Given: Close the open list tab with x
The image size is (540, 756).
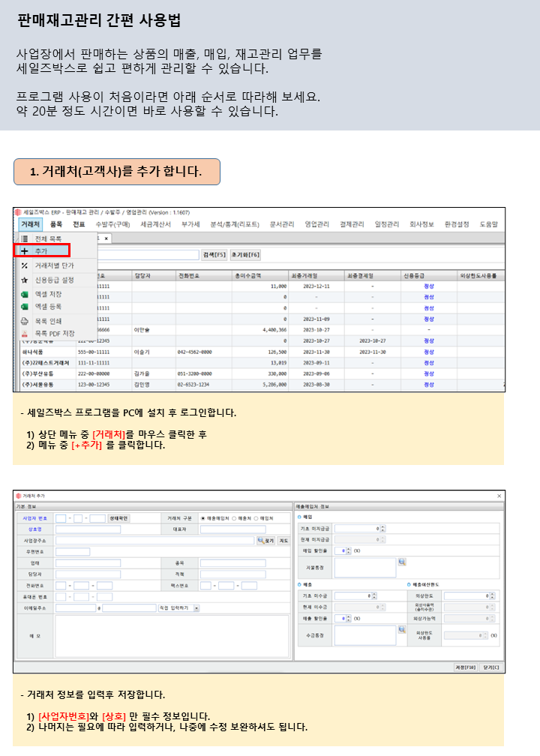Looking at the screenshot, I should (x=106, y=238).
